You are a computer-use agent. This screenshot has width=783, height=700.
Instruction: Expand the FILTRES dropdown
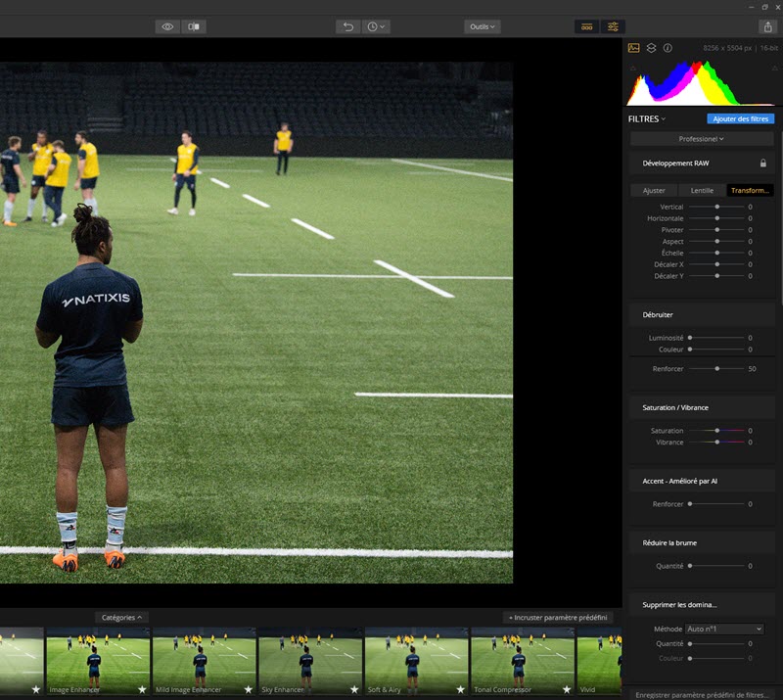click(647, 118)
